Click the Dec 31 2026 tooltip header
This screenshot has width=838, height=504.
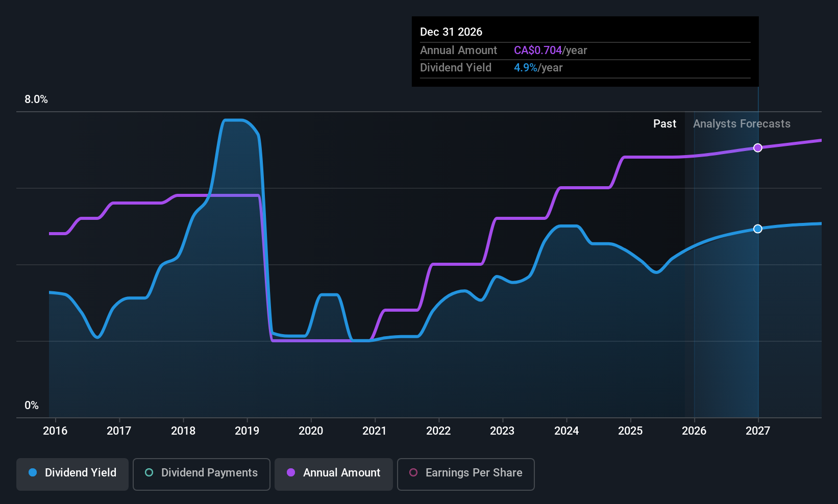(x=451, y=32)
